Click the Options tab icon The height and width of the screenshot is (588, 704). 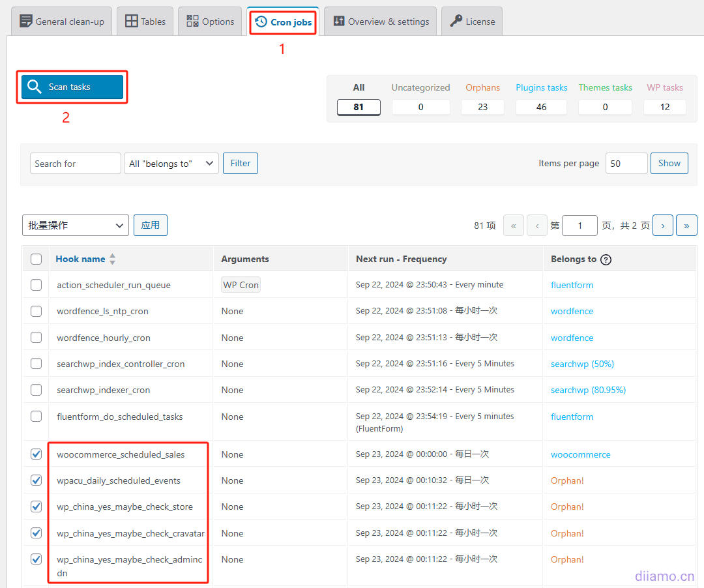click(x=193, y=22)
